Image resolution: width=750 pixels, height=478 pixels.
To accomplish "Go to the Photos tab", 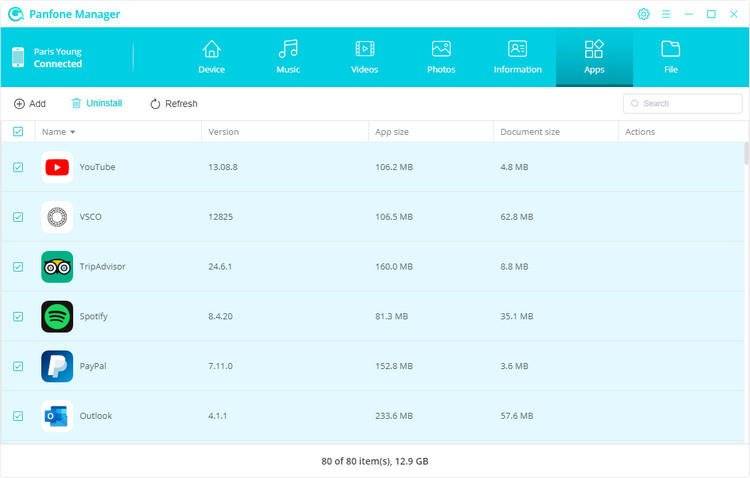I will (x=441, y=57).
